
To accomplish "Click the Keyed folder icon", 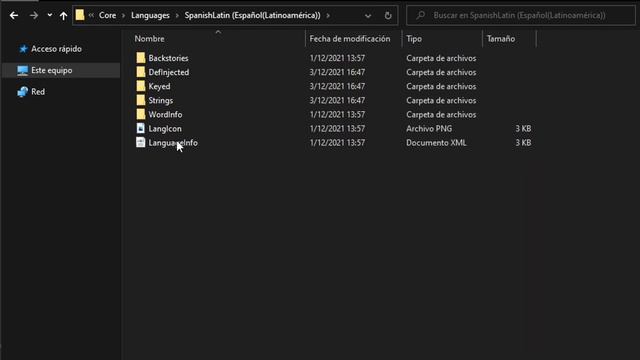I will 141,86.
